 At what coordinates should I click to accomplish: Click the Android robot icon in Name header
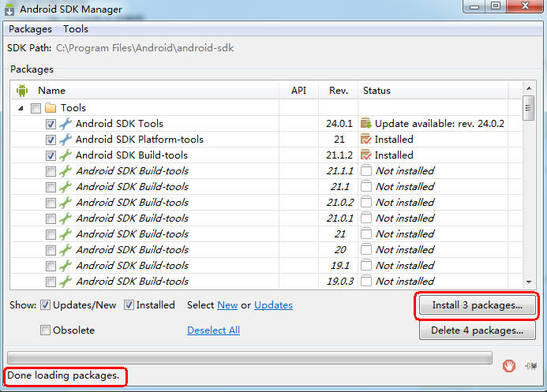pyautogui.click(x=22, y=91)
